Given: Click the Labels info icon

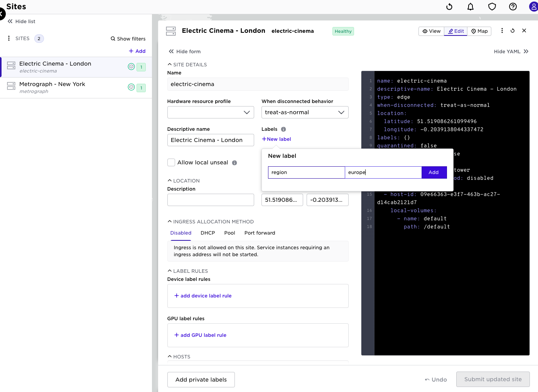Looking at the screenshot, I should click(283, 129).
